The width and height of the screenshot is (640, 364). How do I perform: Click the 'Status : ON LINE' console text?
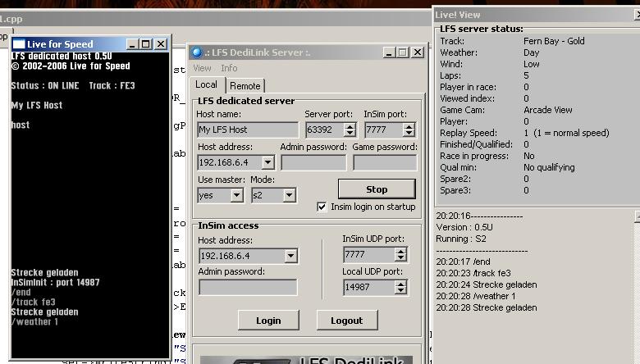pyautogui.click(x=45, y=85)
